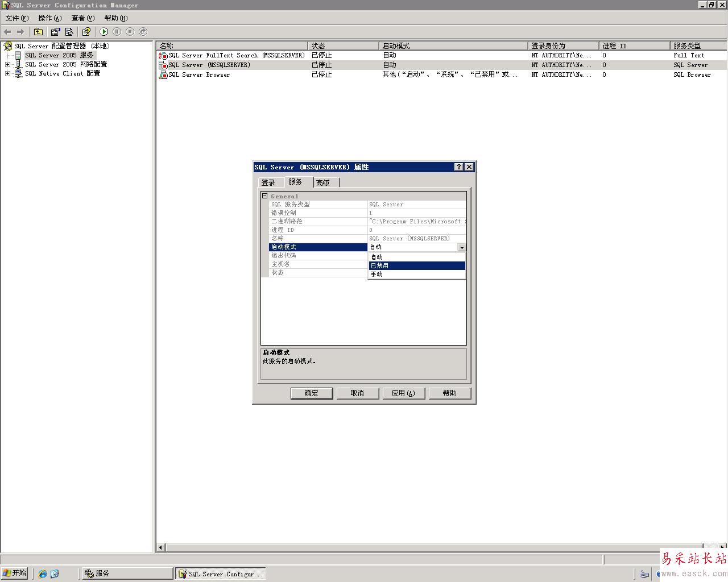Open the 开始 Start menu
The width and height of the screenshot is (728, 582).
pyautogui.click(x=15, y=573)
